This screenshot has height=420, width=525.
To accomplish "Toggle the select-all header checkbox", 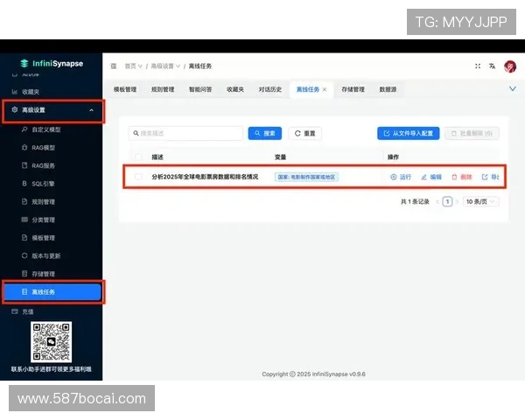I will pyautogui.click(x=138, y=157).
